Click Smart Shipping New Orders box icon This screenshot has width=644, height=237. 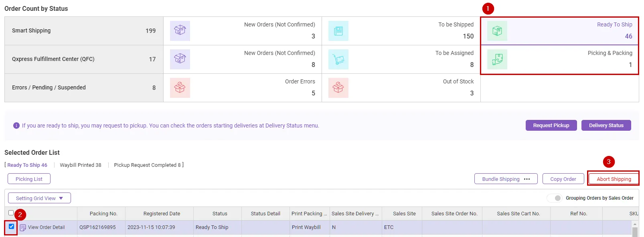click(x=180, y=31)
